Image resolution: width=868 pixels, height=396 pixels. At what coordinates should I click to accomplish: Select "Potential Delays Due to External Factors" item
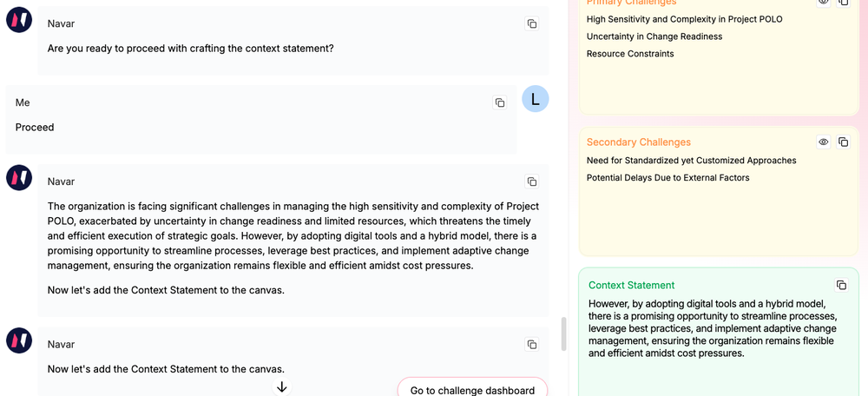(x=667, y=178)
